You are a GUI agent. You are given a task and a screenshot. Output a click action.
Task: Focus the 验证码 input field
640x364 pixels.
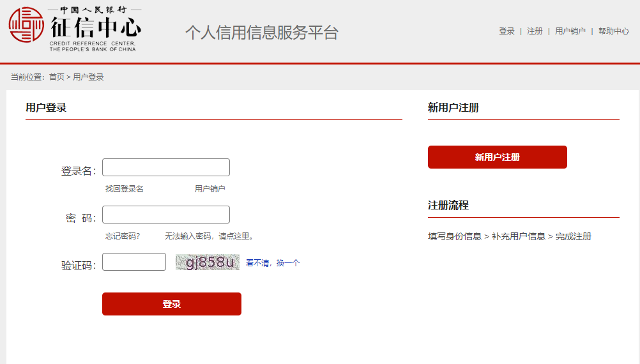pyautogui.click(x=133, y=262)
